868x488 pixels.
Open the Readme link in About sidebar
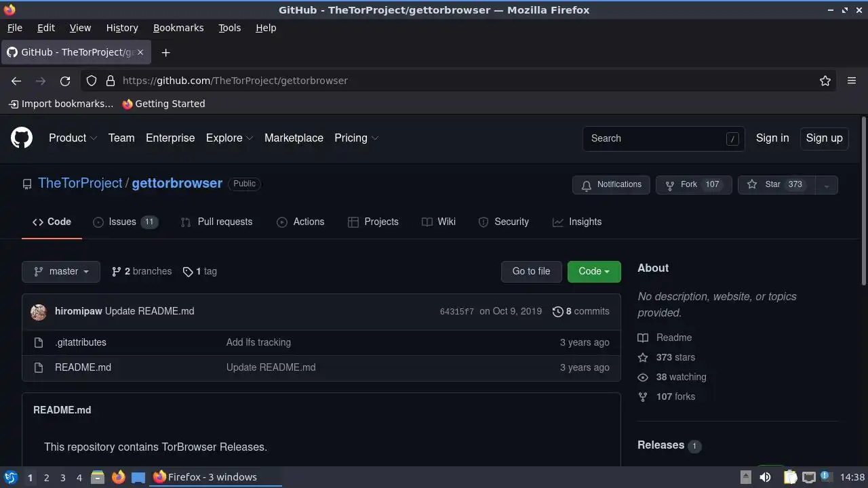point(665,338)
